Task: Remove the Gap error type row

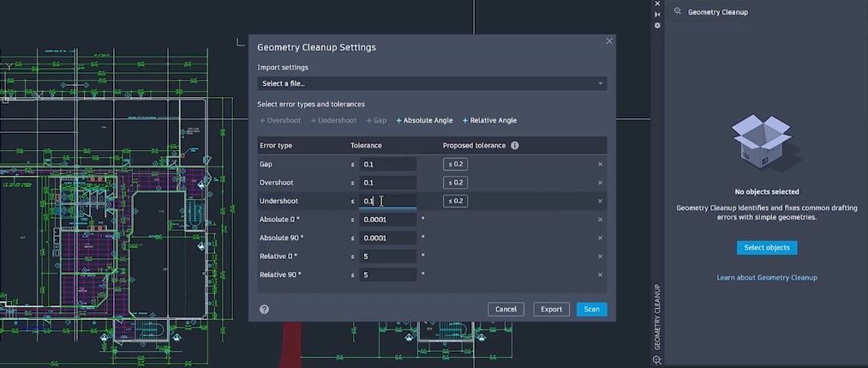Action: click(600, 164)
